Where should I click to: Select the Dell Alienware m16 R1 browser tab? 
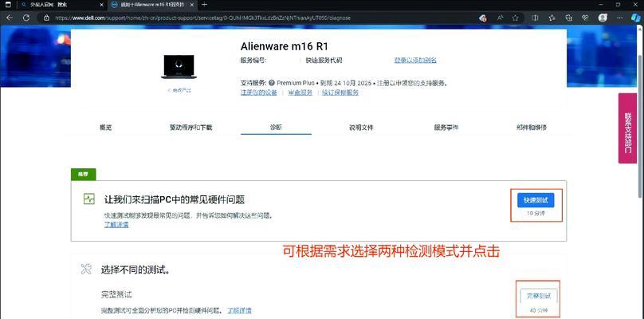coord(153,5)
